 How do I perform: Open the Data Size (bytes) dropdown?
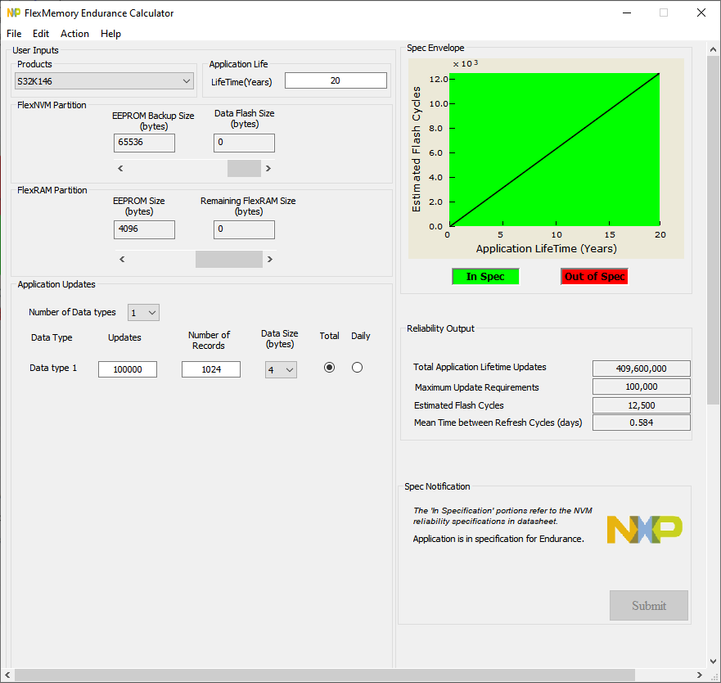coord(281,370)
